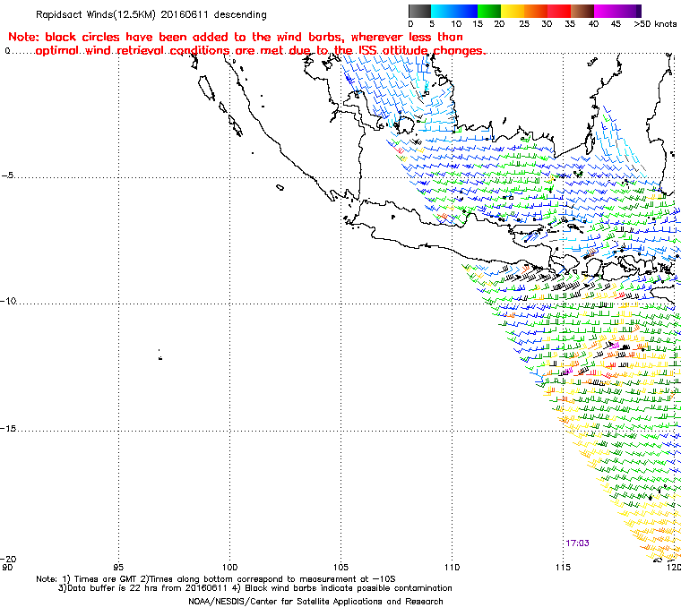Click the gray 0-5 knots legend swatch
This screenshot has height=616, width=681.
tap(420, 11)
